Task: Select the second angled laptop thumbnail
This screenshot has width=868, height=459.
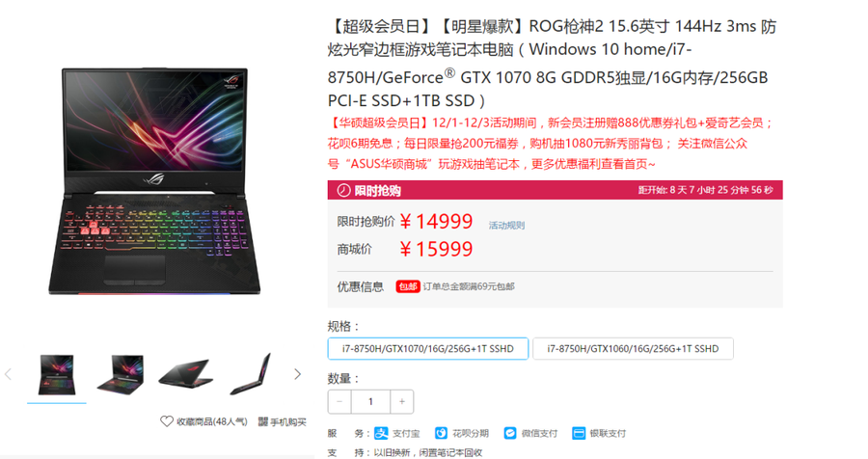Action: click(121, 374)
